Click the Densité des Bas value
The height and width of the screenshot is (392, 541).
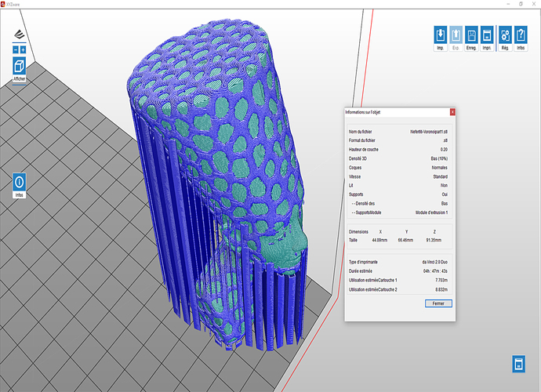click(445, 203)
